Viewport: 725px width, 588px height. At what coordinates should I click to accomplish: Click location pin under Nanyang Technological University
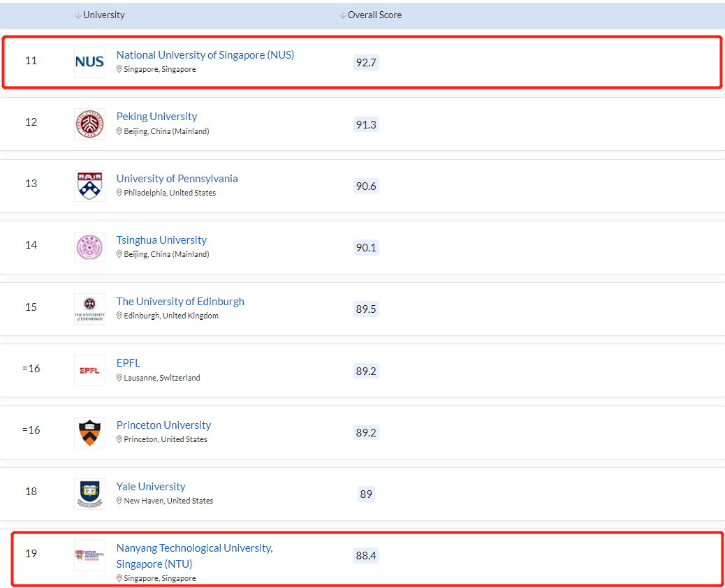pos(119,578)
